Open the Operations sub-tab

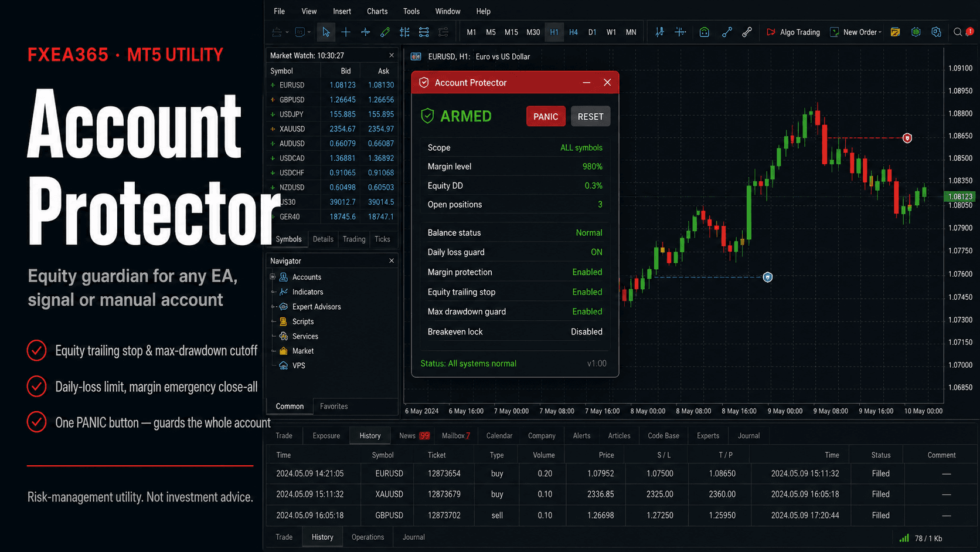click(368, 537)
